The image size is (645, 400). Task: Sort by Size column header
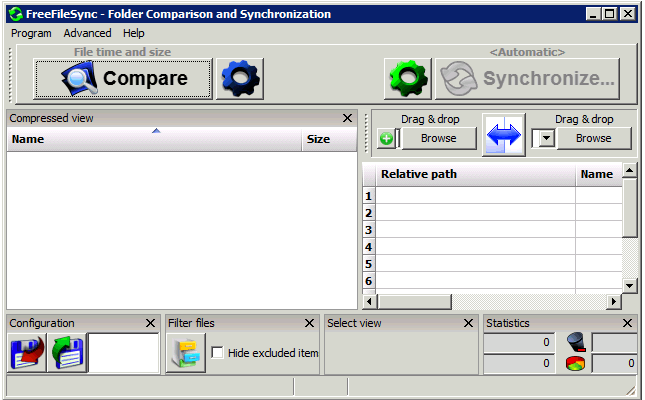tap(329, 139)
